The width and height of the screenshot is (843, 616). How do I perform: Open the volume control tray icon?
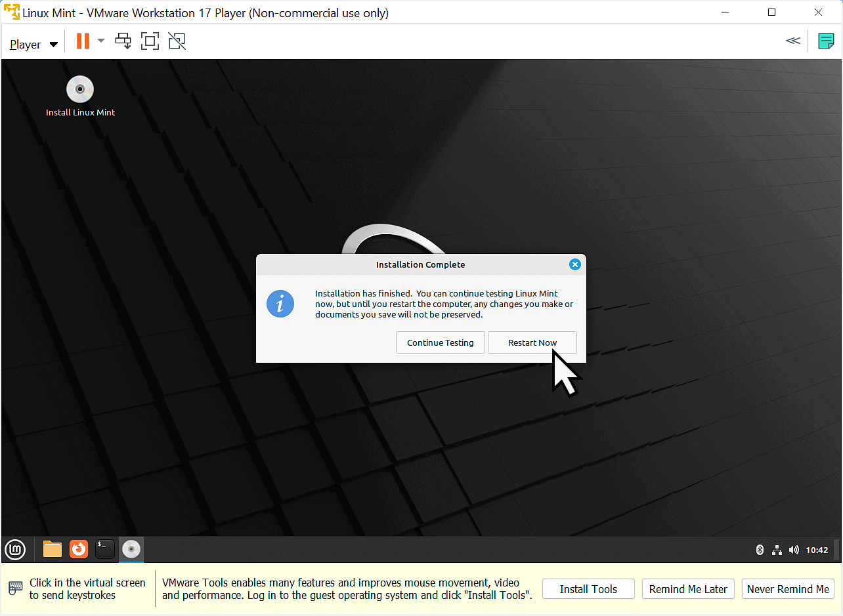(x=794, y=550)
